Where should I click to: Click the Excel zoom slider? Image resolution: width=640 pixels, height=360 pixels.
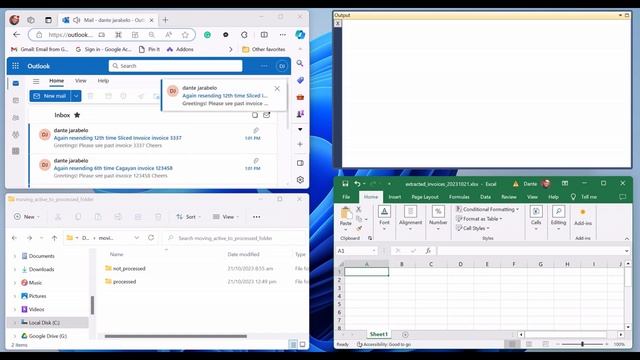pyautogui.click(x=582, y=344)
